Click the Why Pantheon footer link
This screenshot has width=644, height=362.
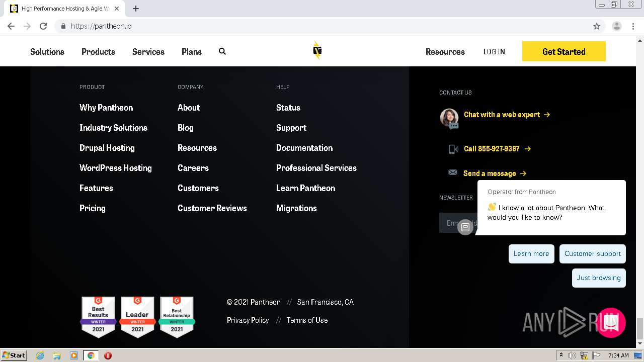coord(106,108)
